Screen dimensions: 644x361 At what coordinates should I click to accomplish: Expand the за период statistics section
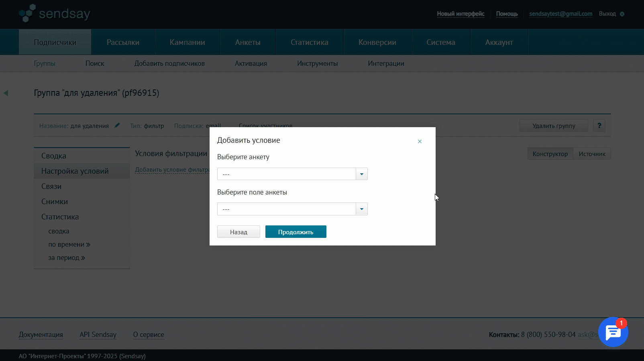[67, 258]
